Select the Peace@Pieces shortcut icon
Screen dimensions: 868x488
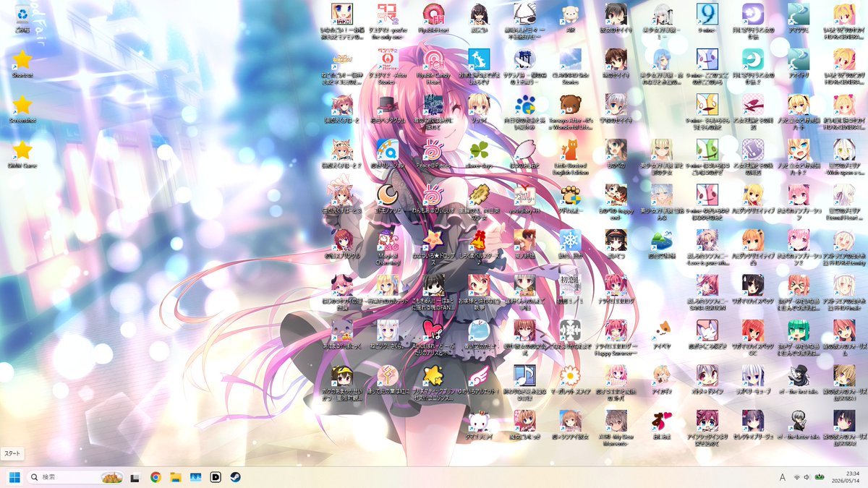point(434,150)
